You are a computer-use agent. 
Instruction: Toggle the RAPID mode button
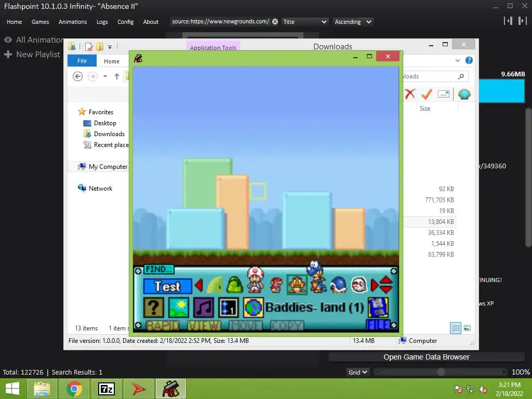pyautogui.click(x=163, y=326)
